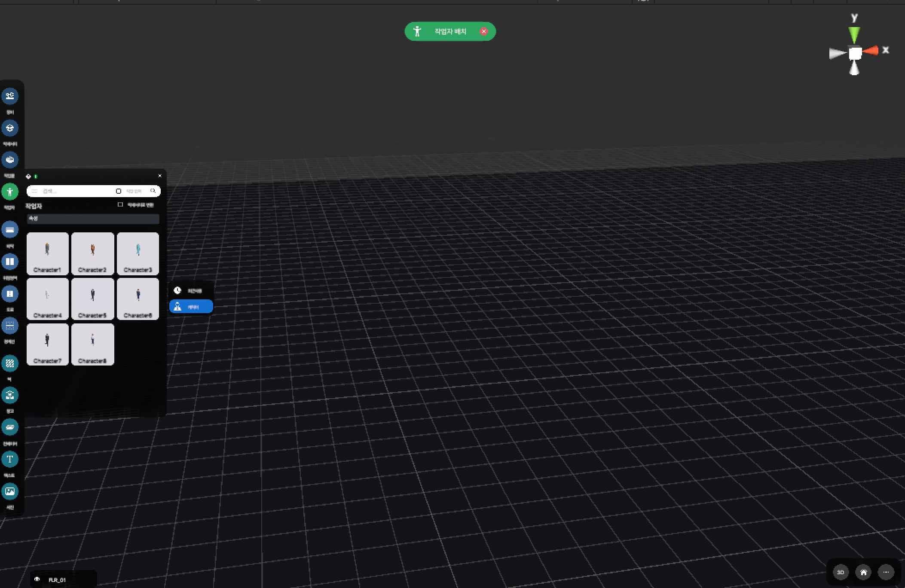The width and height of the screenshot is (905, 588).
Task: Expand the 속성 attribute filter bar
Action: [93, 219]
